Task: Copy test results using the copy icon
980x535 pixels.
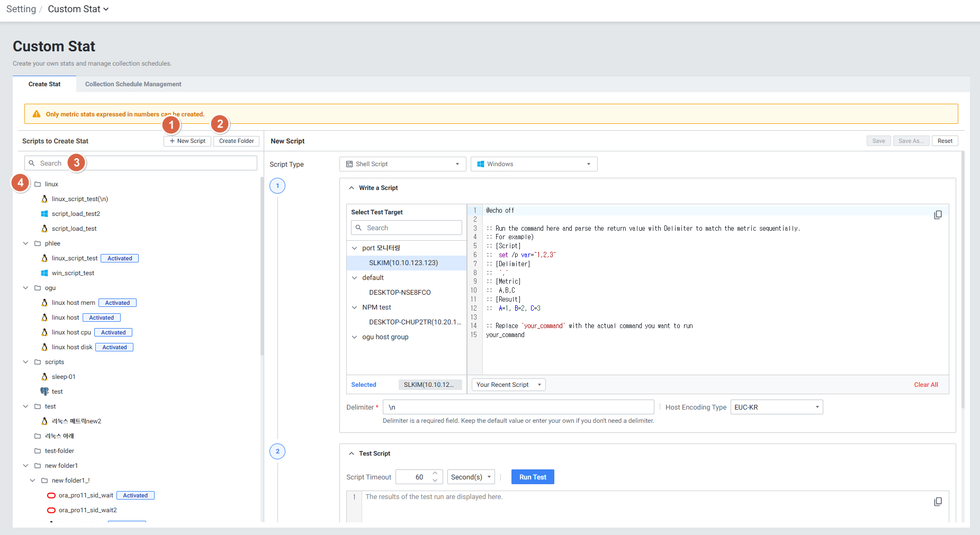Action: 938,502
